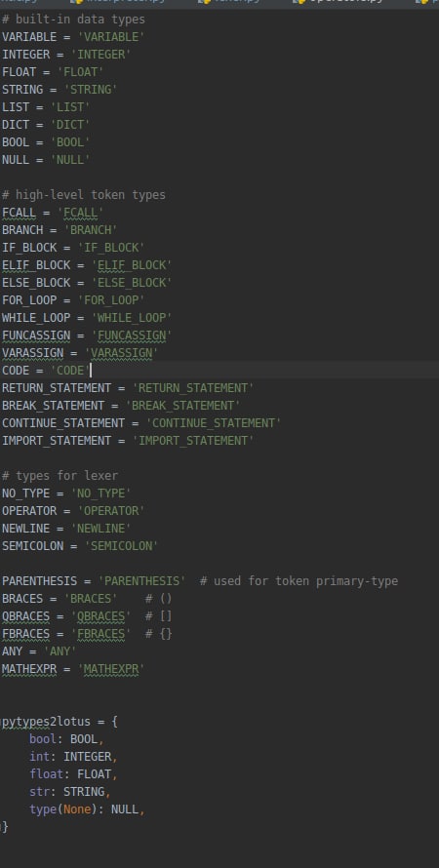Collapse the pytypes2lotus dictionary fold marker
The image size is (439, 868).
coord(2,722)
